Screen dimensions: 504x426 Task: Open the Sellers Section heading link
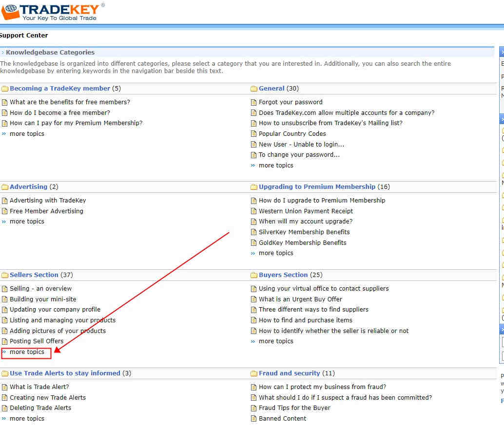click(x=34, y=275)
